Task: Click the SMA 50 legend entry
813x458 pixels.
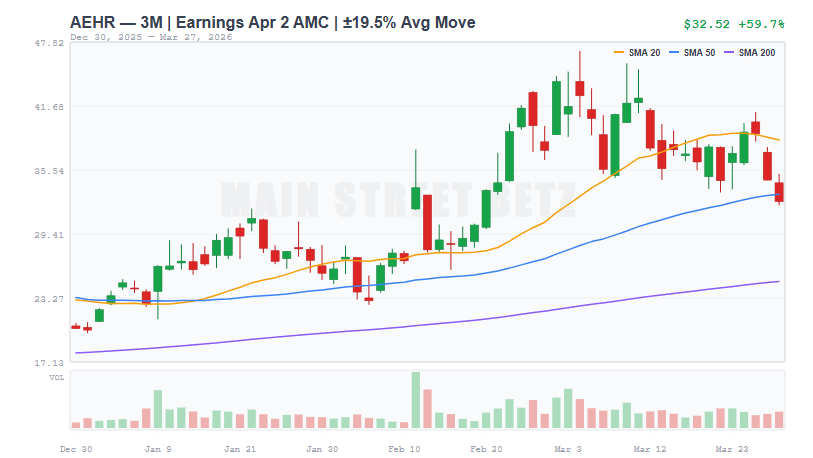Action: click(x=692, y=52)
